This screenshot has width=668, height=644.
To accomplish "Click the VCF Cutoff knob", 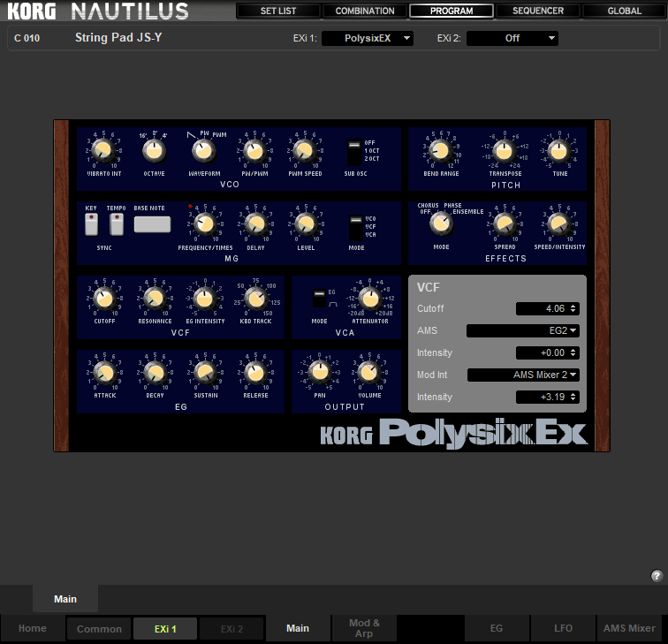I will (104, 299).
